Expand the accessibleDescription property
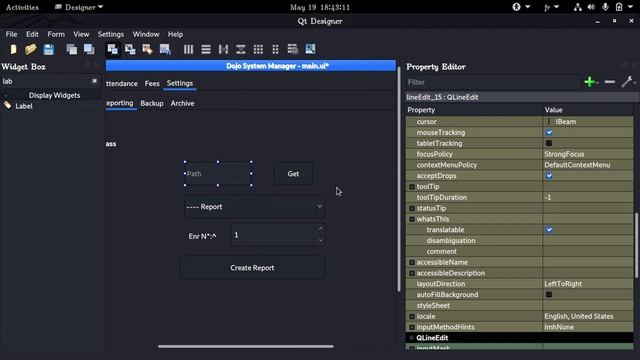The image size is (640, 360). pyautogui.click(x=412, y=273)
